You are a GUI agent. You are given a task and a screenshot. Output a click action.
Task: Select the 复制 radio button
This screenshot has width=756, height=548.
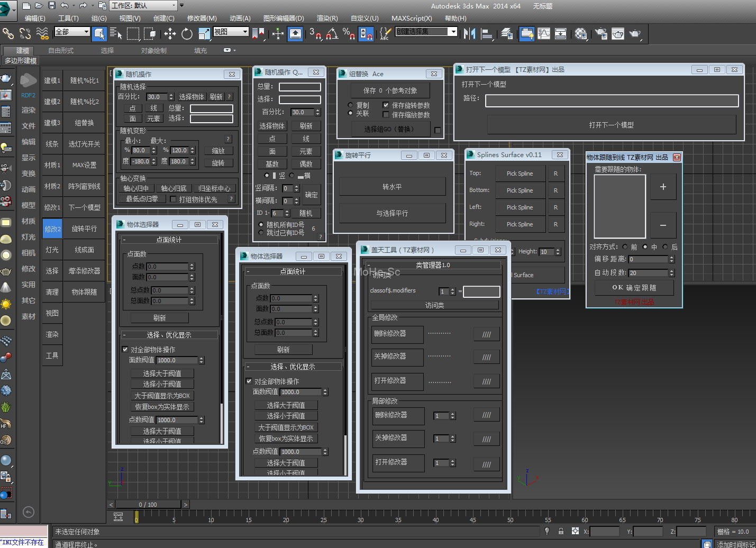(350, 105)
